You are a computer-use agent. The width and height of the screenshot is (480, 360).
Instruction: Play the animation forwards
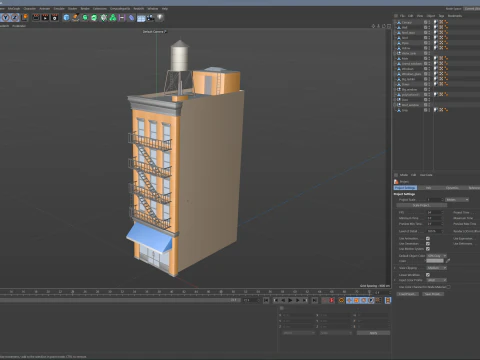(x=290, y=300)
